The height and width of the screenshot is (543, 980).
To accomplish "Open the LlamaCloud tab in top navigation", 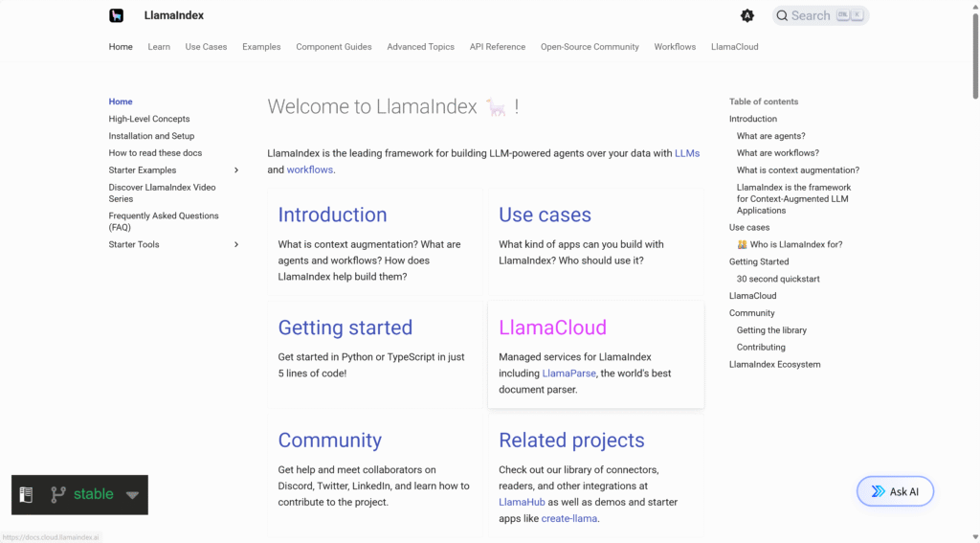I will tap(734, 47).
